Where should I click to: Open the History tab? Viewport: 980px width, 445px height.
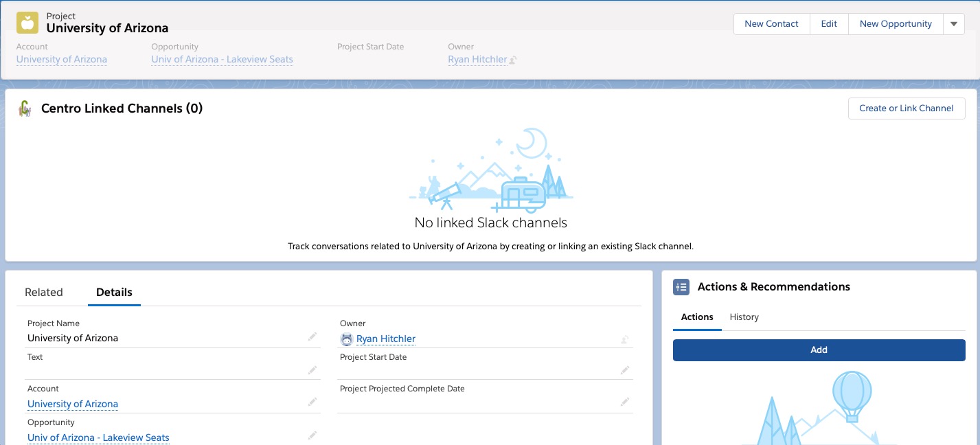coord(744,317)
